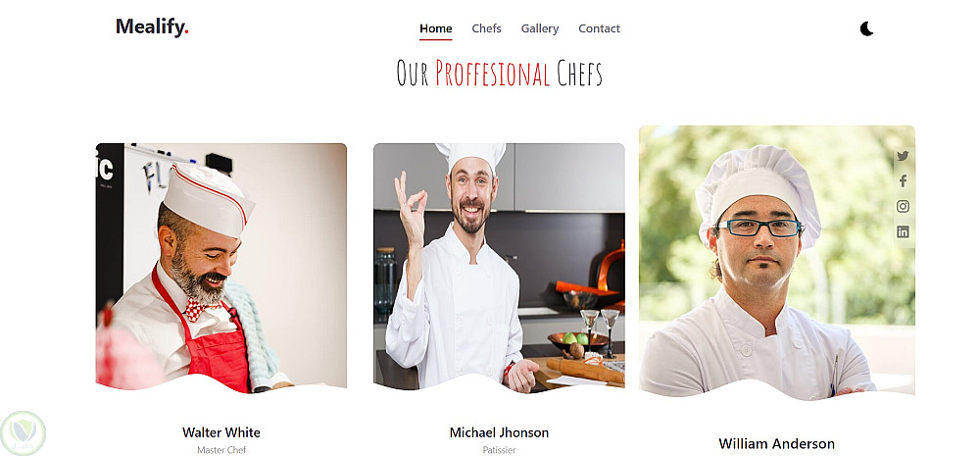Image resolution: width=980 pixels, height=456 pixels.
Task: Click the Master Chef subtitle
Action: [x=221, y=450]
